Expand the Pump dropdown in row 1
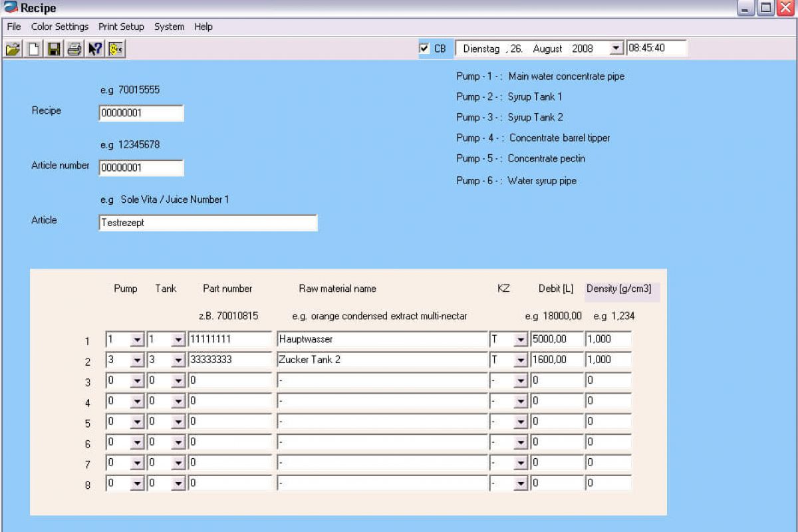This screenshot has width=798, height=532. (137, 340)
